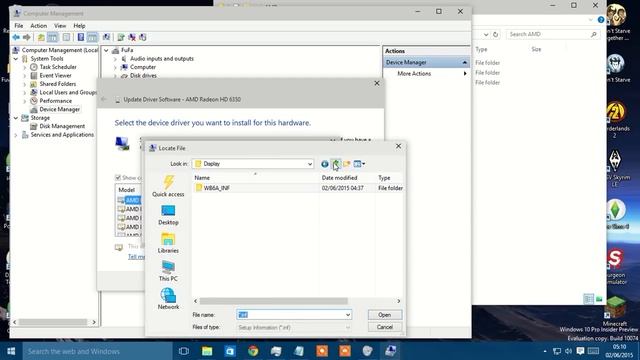This screenshot has width=640, height=360.
Task: Open Task View on the taskbar
Action: pos(184,351)
